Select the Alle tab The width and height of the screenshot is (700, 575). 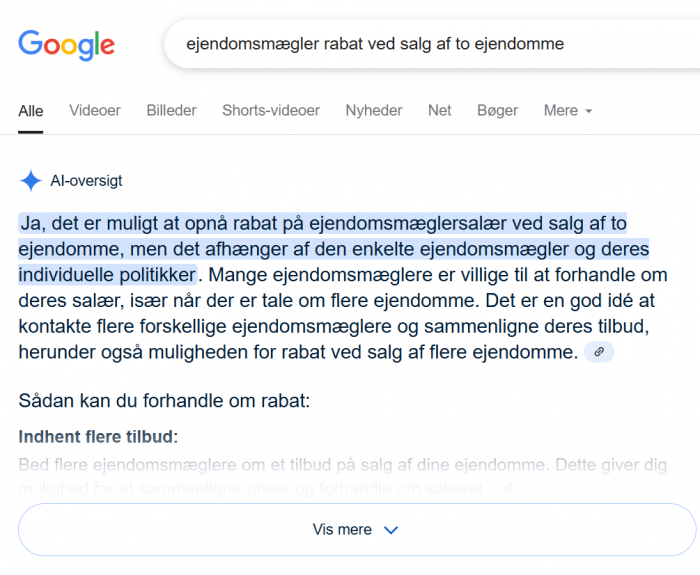31,111
